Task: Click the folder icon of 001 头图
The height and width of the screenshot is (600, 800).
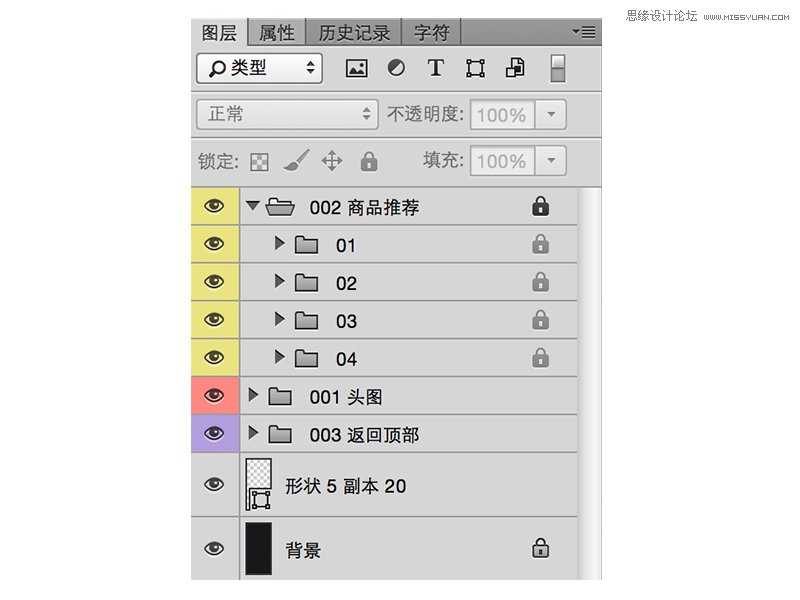Action: coord(280,396)
